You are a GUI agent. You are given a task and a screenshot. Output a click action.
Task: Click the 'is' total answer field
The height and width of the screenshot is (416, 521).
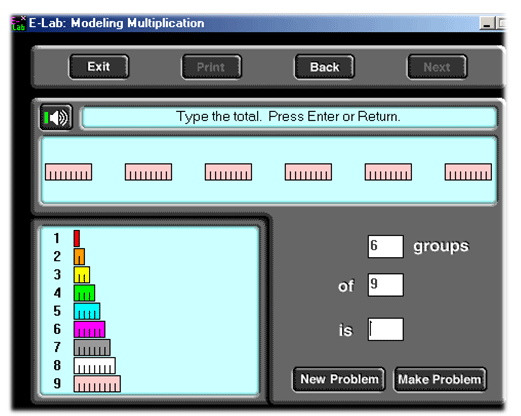click(x=386, y=329)
